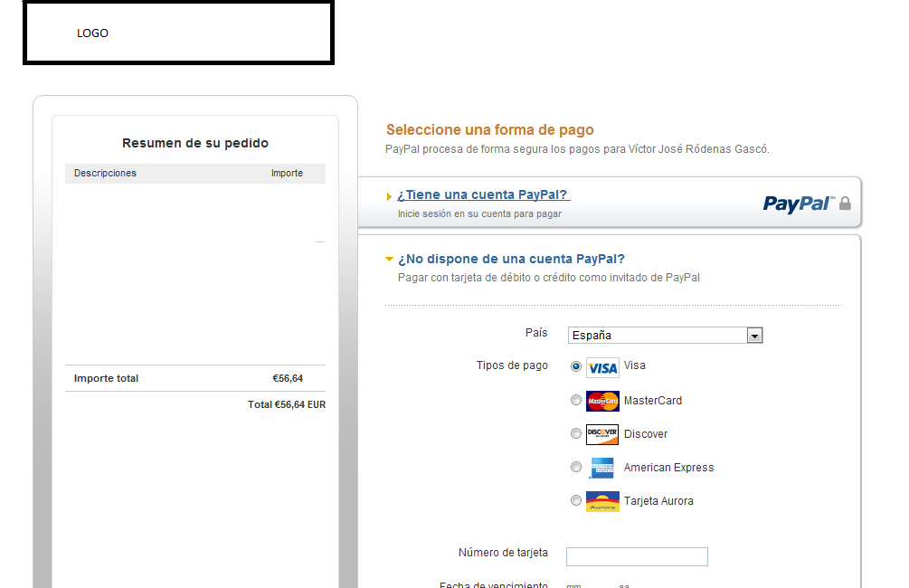Click the Visa card logo icon
This screenshot has width=909, height=588.
click(602, 367)
